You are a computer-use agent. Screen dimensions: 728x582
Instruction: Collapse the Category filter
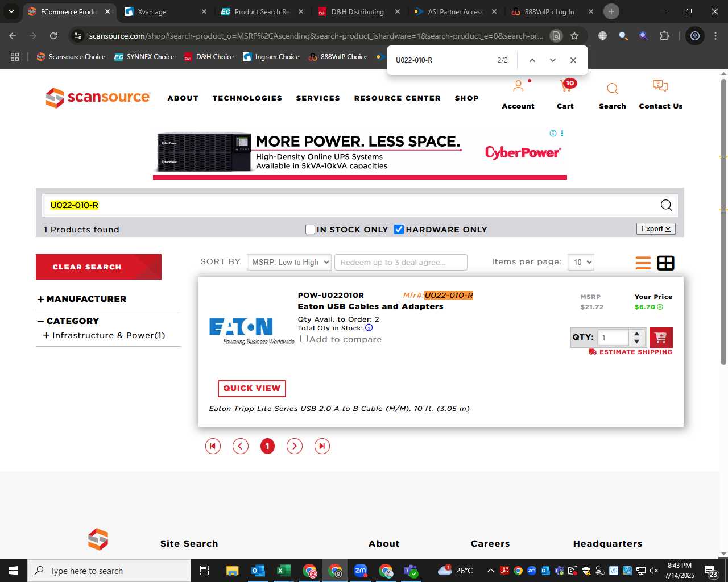[40, 321]
